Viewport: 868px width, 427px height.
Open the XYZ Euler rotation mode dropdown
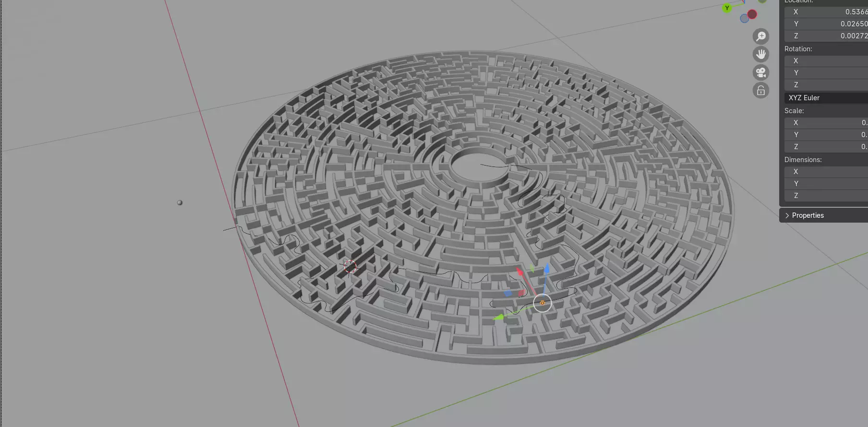[x=826, y=98]
